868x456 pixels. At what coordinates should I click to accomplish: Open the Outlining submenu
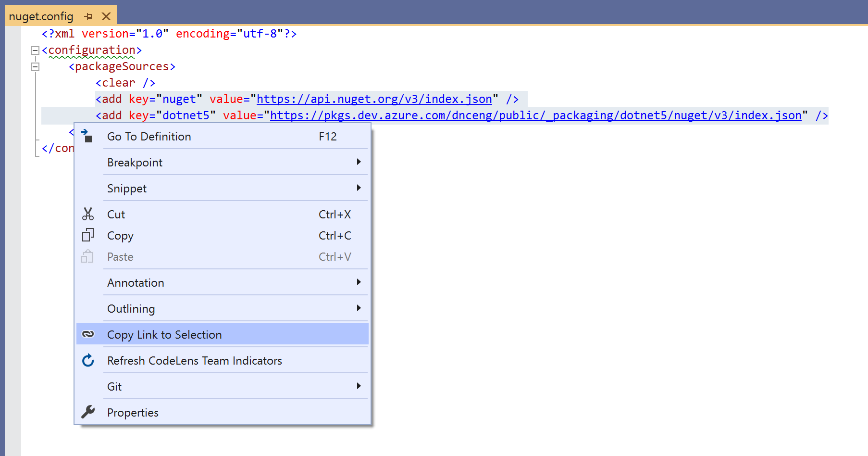222,309
